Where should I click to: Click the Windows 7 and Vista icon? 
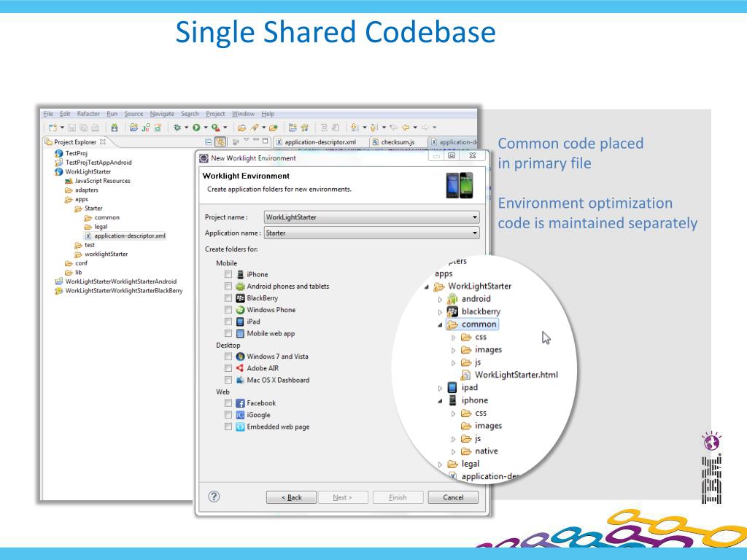click(241, 356)
